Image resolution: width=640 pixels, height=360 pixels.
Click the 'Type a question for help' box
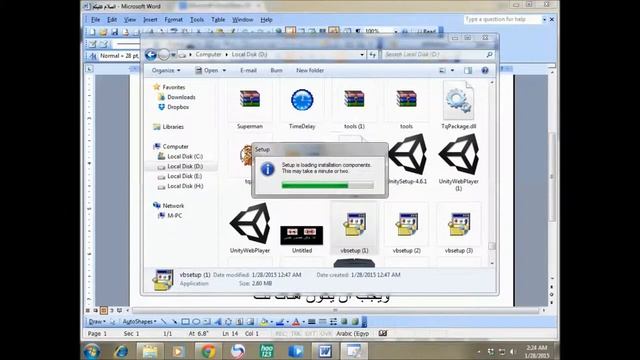502,19
